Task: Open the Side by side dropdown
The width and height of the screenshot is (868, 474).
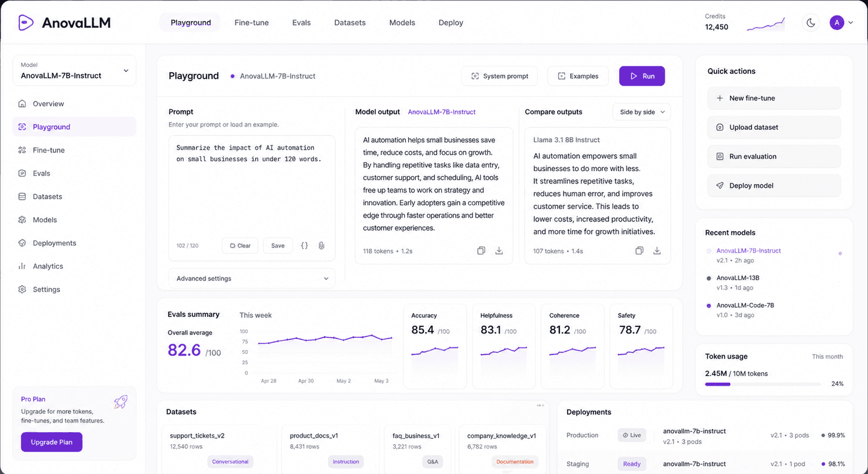Action: click(642, 112)
